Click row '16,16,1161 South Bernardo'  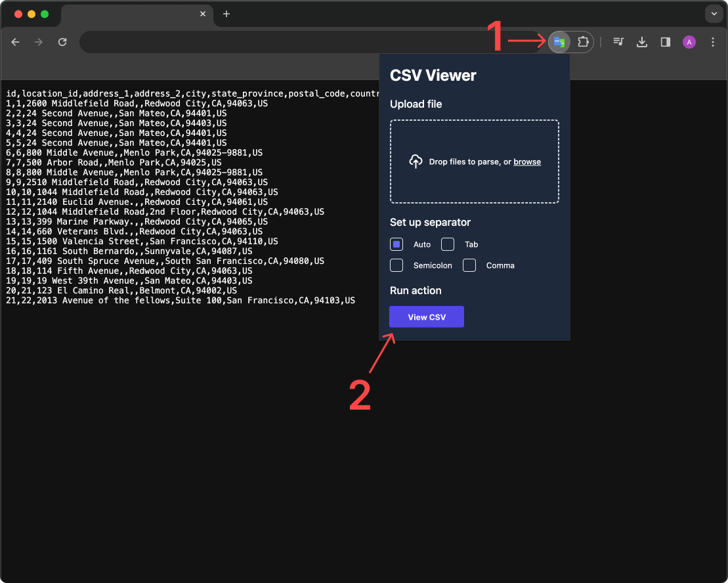[x=129, y=251]
